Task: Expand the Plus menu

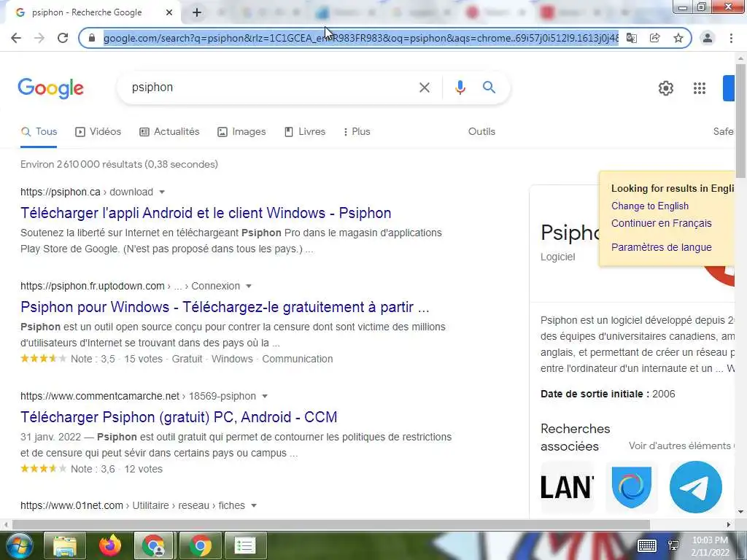Action: 356,132
